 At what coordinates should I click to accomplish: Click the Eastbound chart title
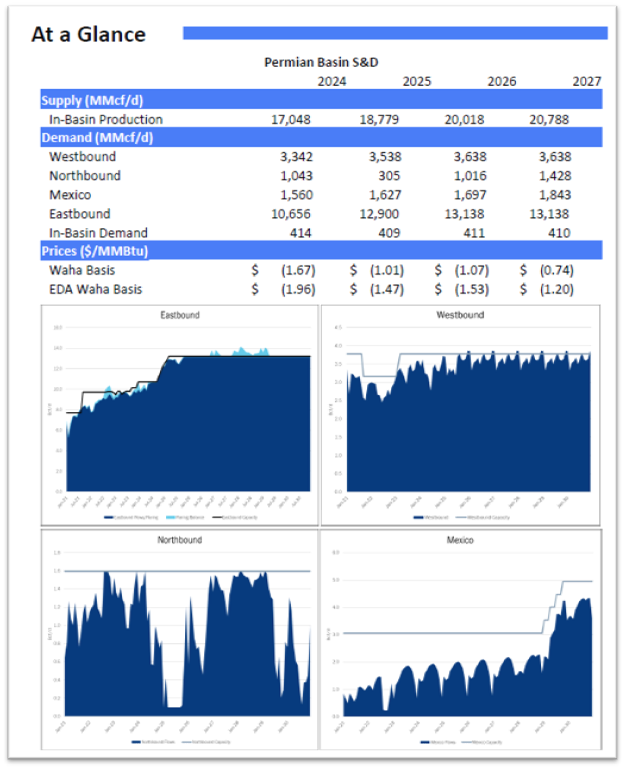(180, 315)
